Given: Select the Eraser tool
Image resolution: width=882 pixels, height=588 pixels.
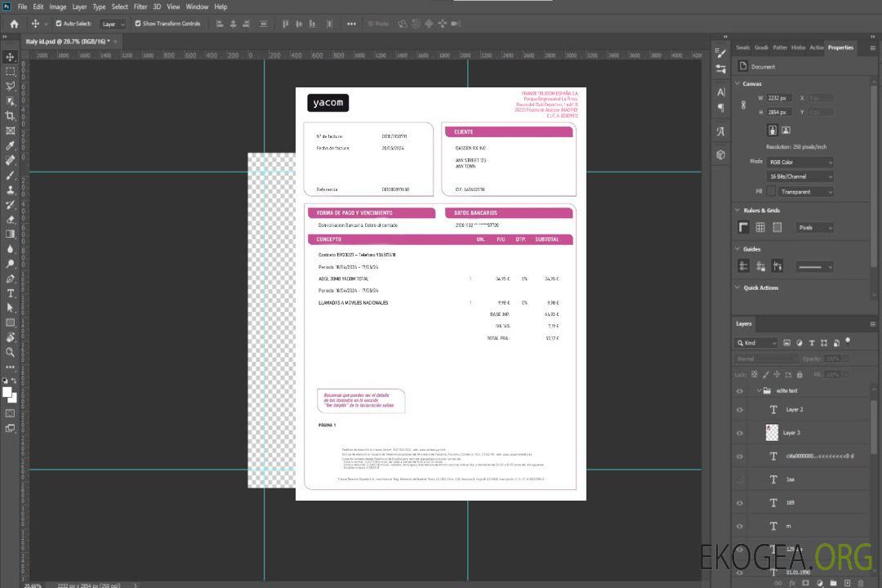Looking at the screenshot, I should (10, 220).
